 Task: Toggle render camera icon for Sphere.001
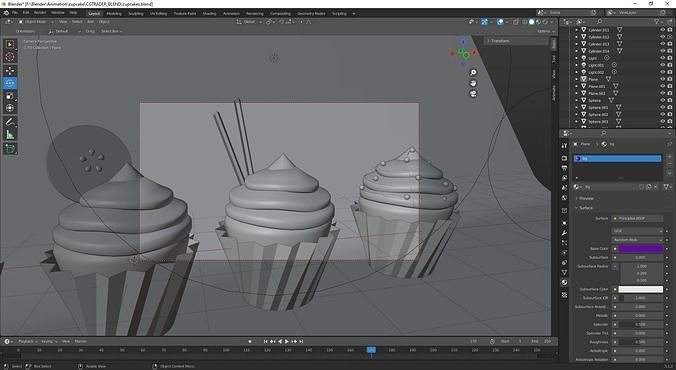(x=670, y=107)
